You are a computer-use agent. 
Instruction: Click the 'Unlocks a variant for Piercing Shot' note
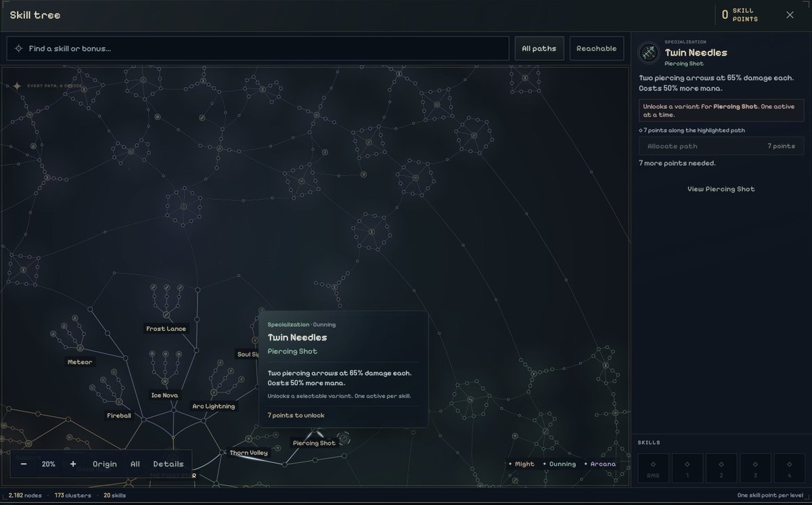click(721, 110)
